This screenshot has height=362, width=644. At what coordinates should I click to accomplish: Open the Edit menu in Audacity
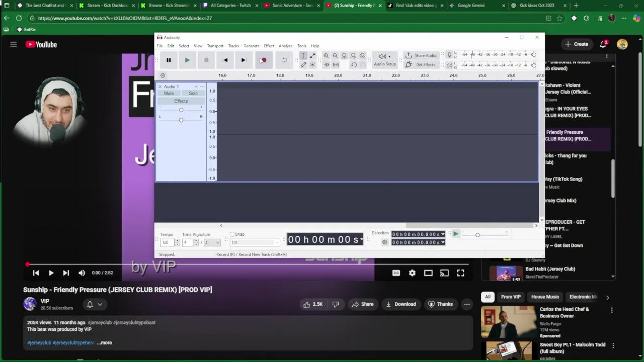[x=171, y=46]
